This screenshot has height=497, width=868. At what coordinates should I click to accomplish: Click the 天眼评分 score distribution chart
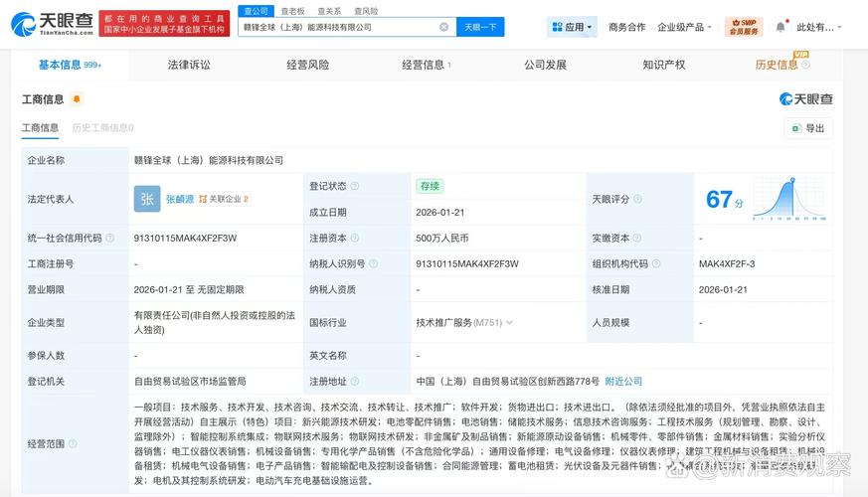click(789, 199)
